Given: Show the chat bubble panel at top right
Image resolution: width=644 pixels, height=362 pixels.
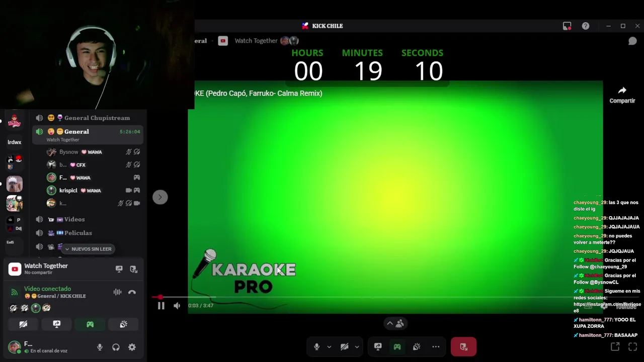Looking at the screenshot, I should click(x=632, y=41).
